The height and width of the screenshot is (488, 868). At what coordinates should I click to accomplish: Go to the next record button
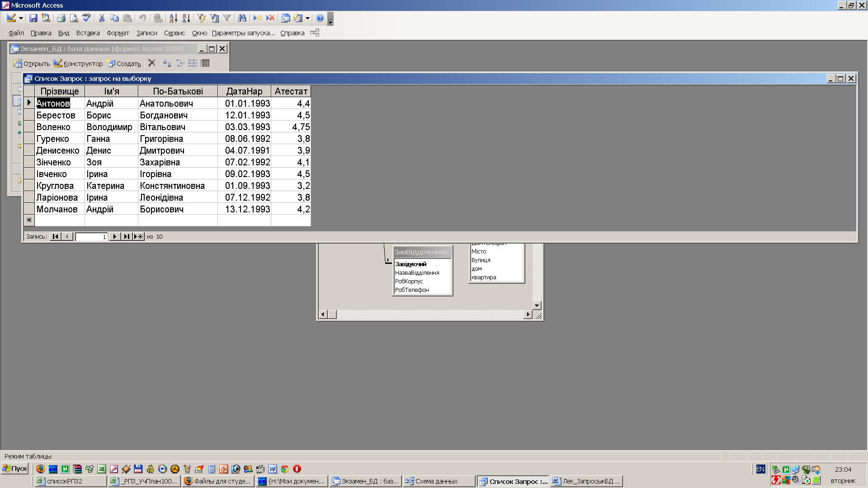point(115,236)
